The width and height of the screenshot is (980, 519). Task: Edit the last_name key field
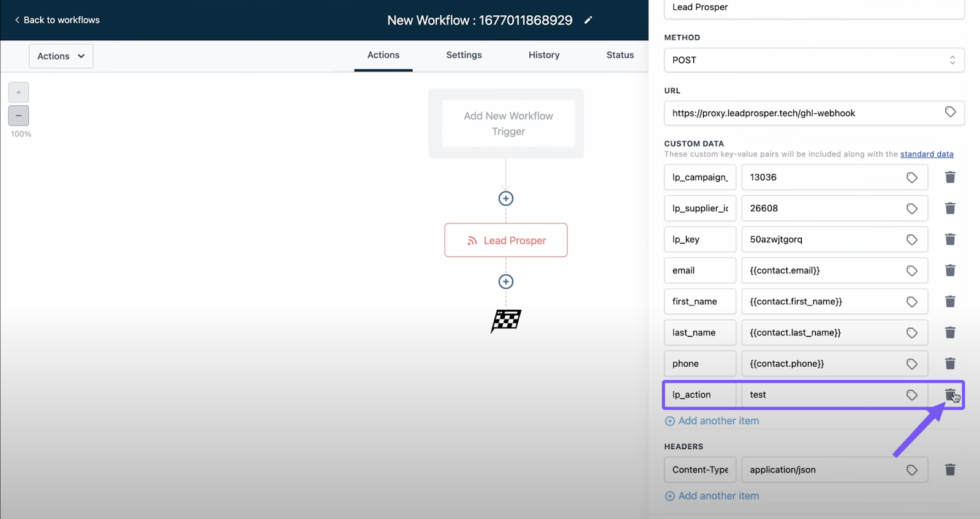coord(700,333)
